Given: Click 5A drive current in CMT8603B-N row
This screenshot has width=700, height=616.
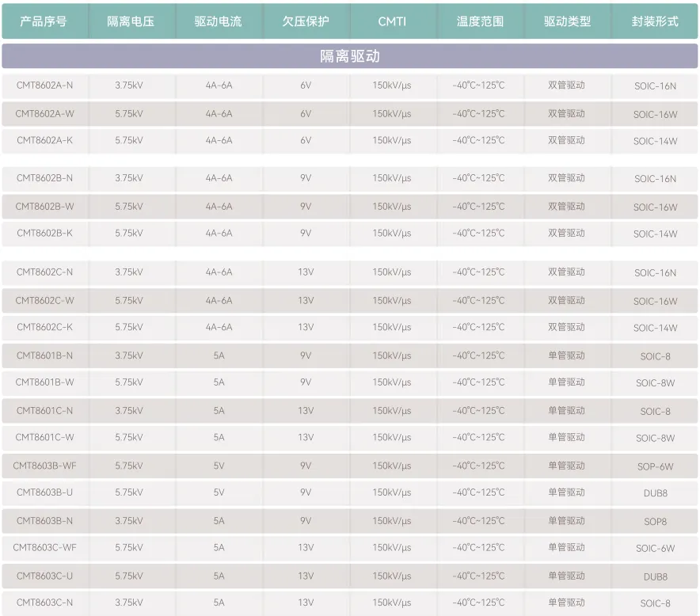Looking at the screenshot, I should tap(219, 521).
